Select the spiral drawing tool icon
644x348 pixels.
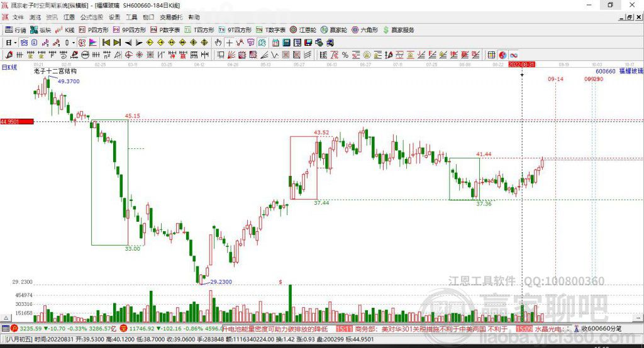click(x=64, y=55)
